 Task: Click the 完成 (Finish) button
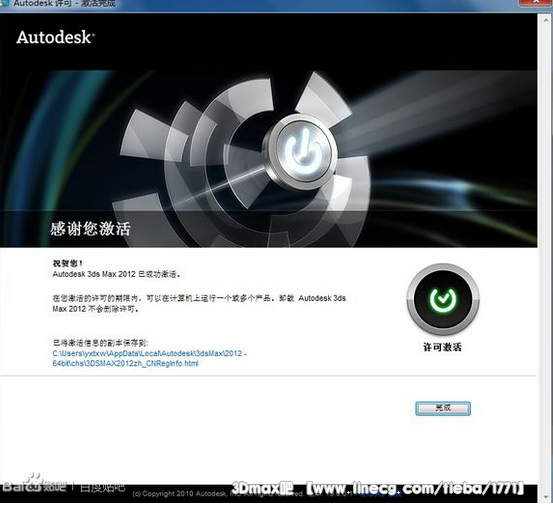click(443, 408)
